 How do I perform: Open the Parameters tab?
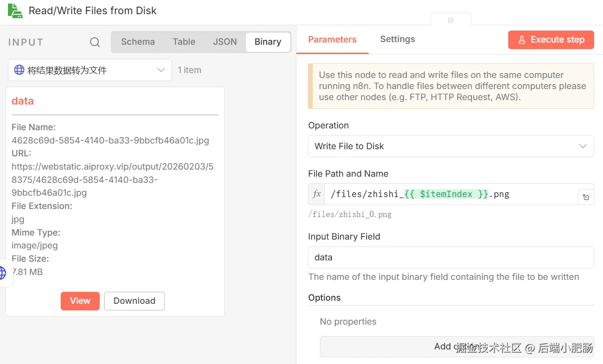pos(332,39)
